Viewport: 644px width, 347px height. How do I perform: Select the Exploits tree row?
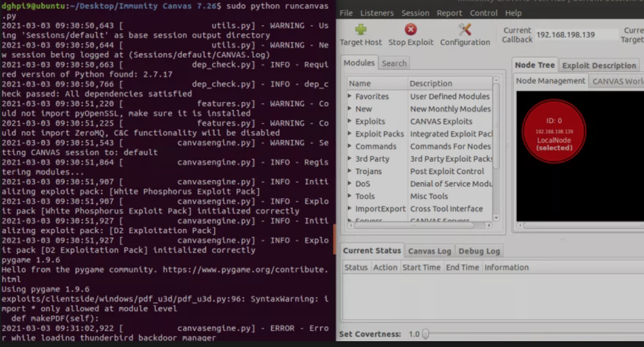coord(419,121)
